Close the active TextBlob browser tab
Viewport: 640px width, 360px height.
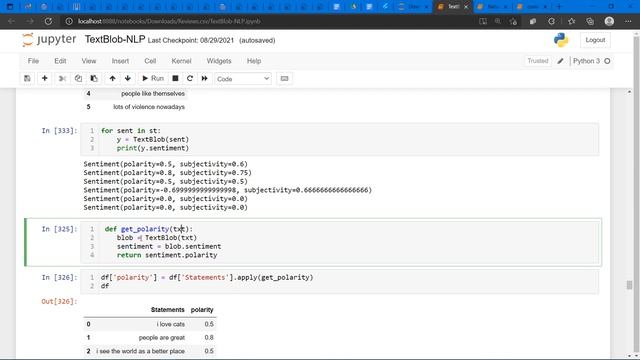click(466, 7)
